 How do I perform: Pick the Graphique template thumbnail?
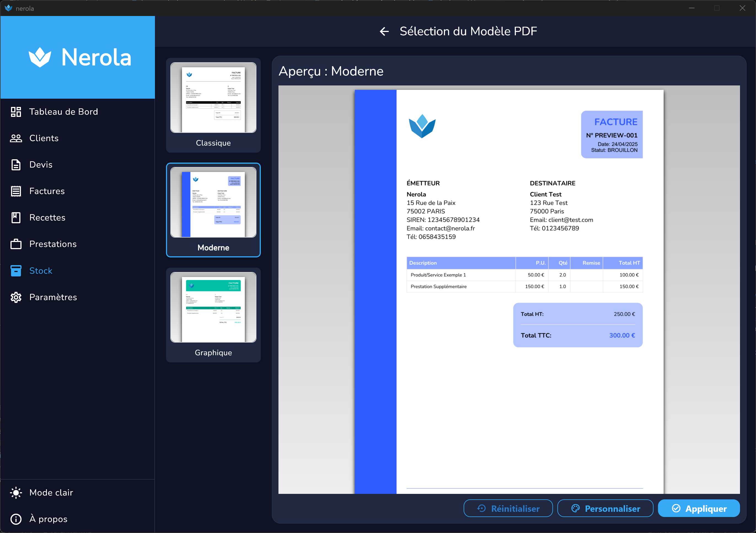(x=213, y=307)
